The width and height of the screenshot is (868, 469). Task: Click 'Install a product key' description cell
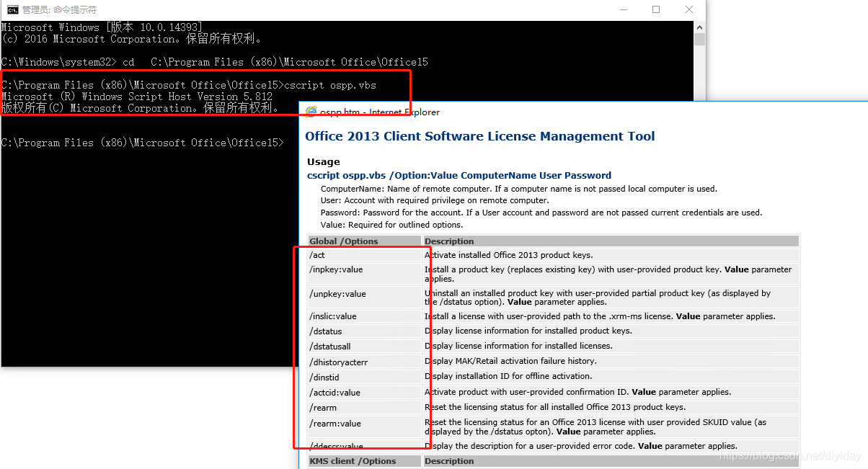pyautogui.click(x=611, y=274)
